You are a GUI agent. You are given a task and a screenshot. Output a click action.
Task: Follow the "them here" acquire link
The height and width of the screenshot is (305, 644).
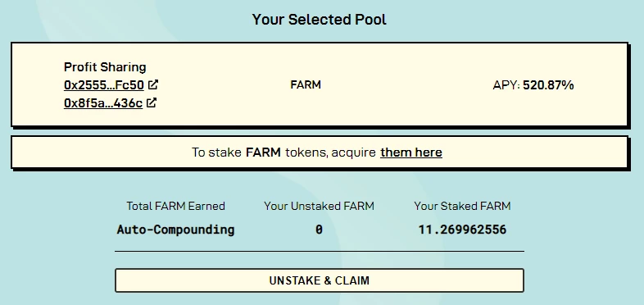click(411, 152)
